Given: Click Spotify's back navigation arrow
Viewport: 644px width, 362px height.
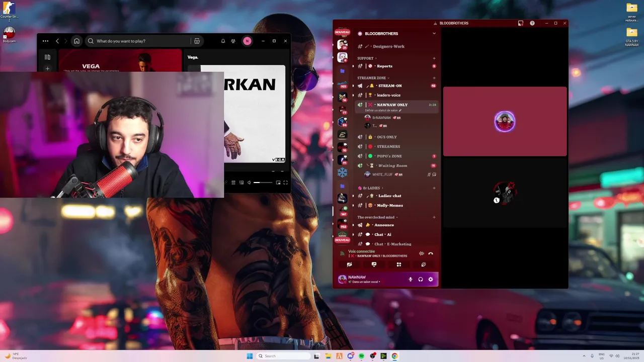Looking at the screenshot, I should coord(57,41).
